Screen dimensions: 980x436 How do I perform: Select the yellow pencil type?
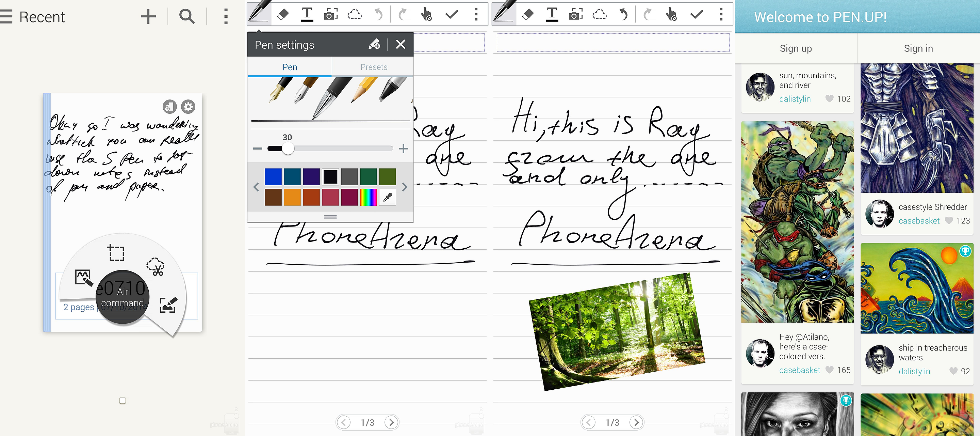364,90
